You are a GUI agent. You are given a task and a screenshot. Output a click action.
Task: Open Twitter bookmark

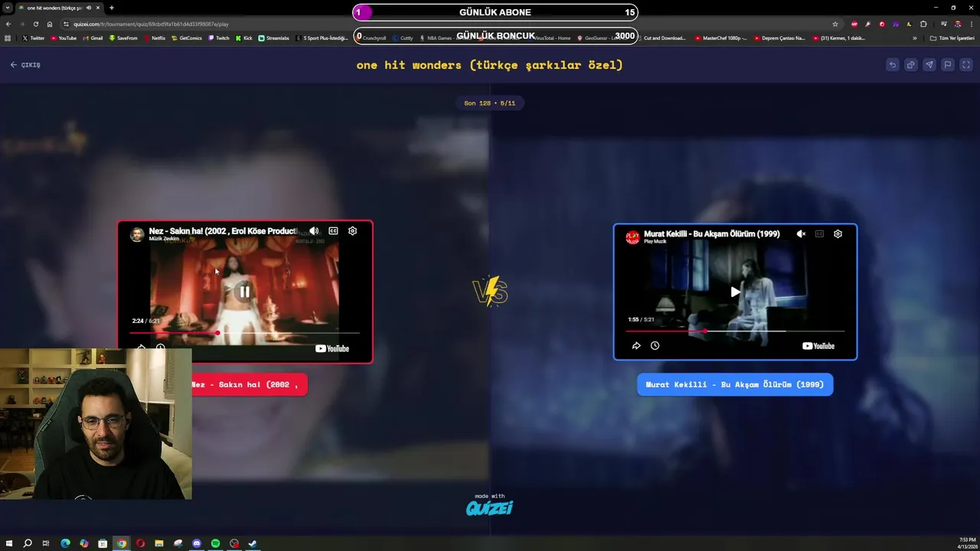[x=34, y=37]
